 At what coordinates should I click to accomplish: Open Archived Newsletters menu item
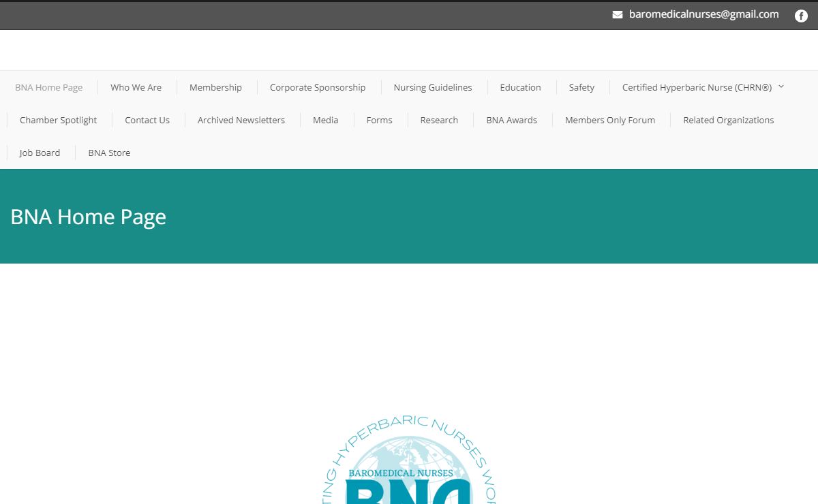(x=241, y=120)
